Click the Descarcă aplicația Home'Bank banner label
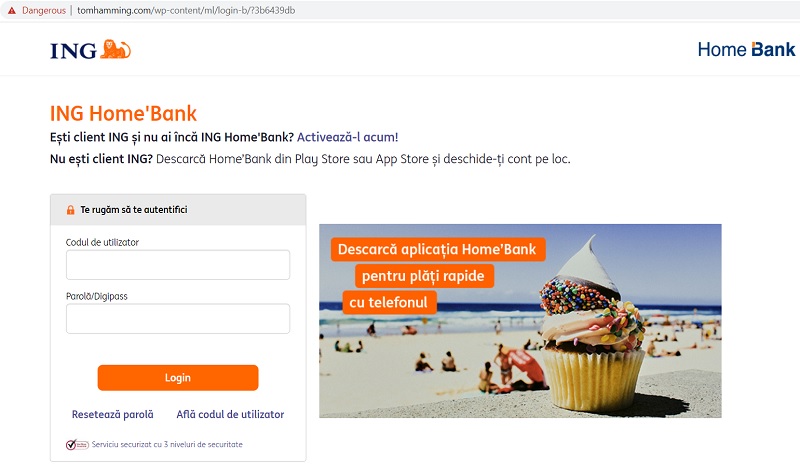The image size is (800, 471). pos(438,249)
